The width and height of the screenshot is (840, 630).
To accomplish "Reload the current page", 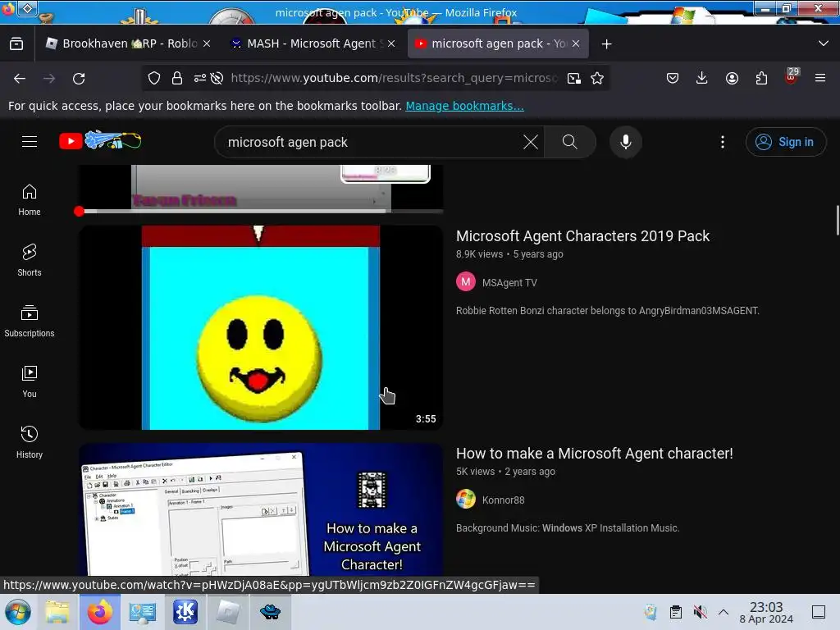I will point(79,78).
